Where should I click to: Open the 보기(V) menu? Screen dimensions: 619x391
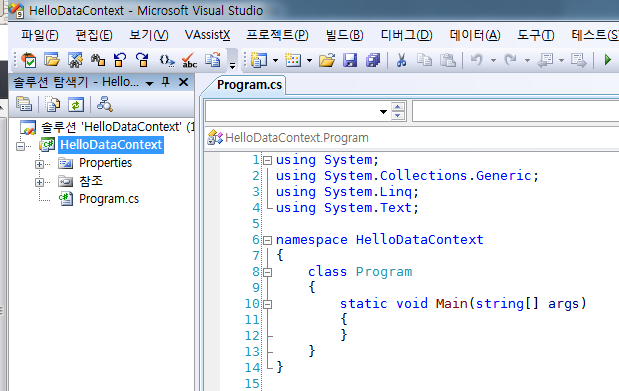coord(148,35)
